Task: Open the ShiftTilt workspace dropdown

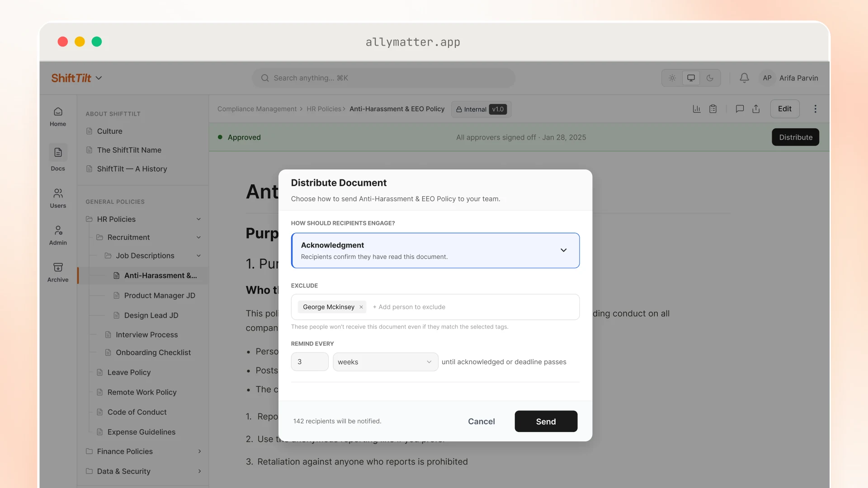Action: click(x=77, y=78)
